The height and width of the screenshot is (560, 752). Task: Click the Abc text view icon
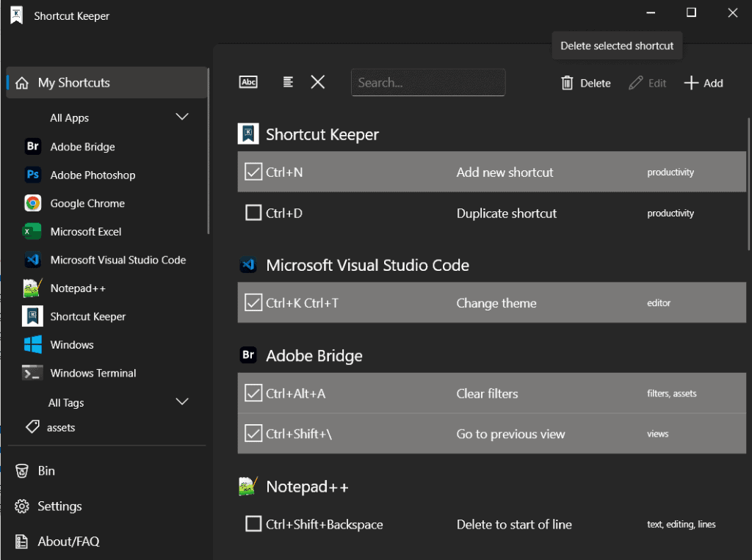tap(248, 82)
